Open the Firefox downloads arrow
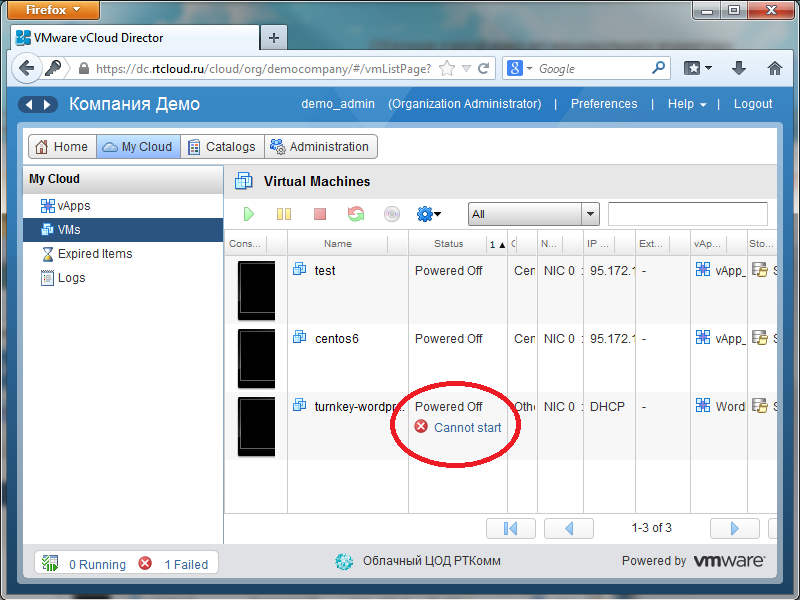This screenshot has height=600, width=800. tap(739, 68)
